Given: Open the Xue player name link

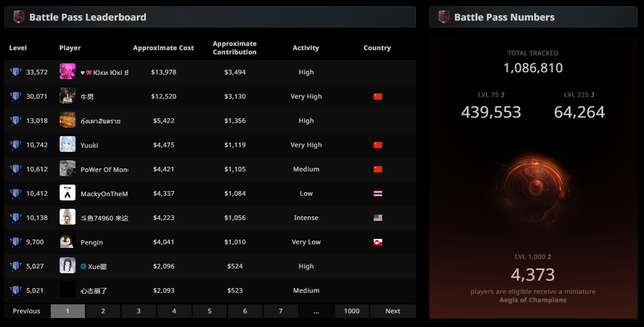Looking at the screenshot, I should 97,266.
